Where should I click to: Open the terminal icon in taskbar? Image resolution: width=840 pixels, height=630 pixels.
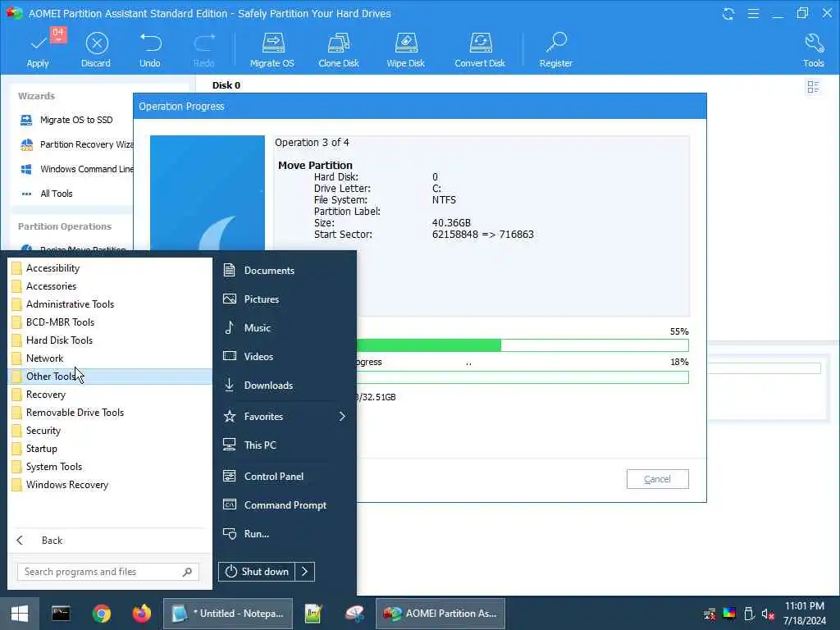pyautogui.click(x=61, y=614)
